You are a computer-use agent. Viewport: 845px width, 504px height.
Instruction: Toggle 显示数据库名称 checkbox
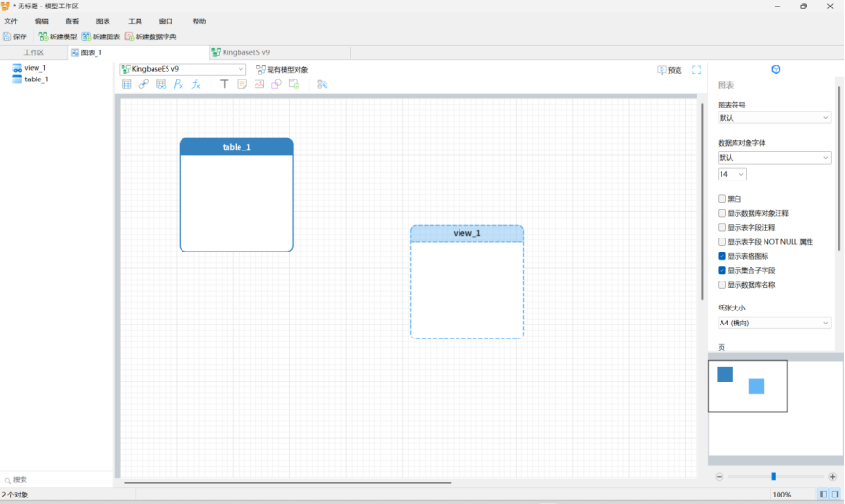pos(721,284)
